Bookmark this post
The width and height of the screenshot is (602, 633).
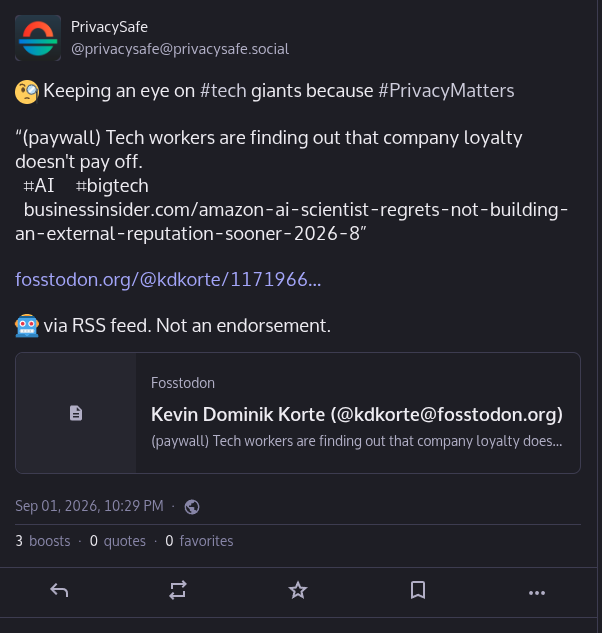coord(418,590)
